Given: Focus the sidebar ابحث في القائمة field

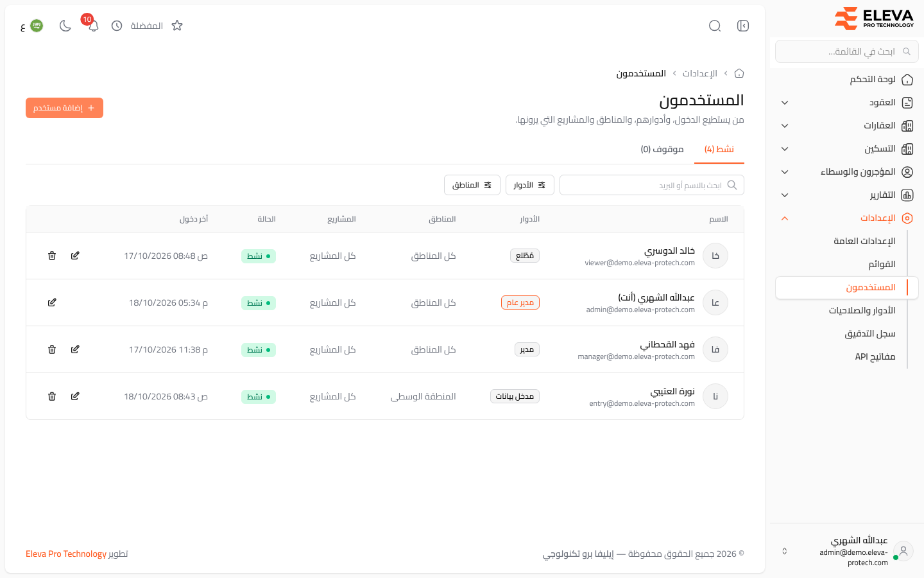Looking at the screenshot, I should [847, 51].
